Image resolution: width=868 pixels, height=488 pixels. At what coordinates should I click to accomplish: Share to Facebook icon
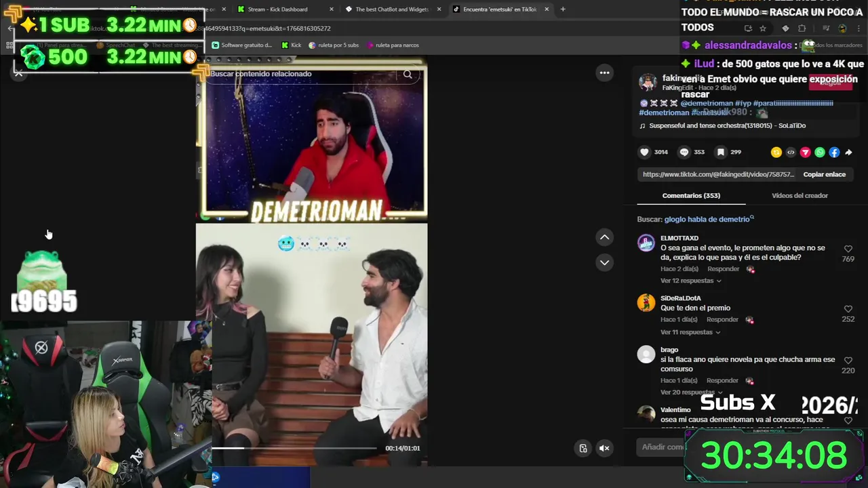[x=834, y=152]
